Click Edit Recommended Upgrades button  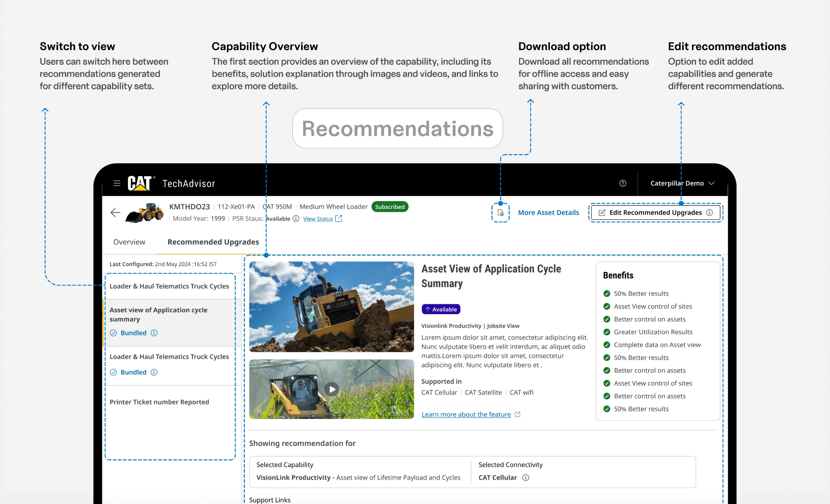[x=656, y=213]
